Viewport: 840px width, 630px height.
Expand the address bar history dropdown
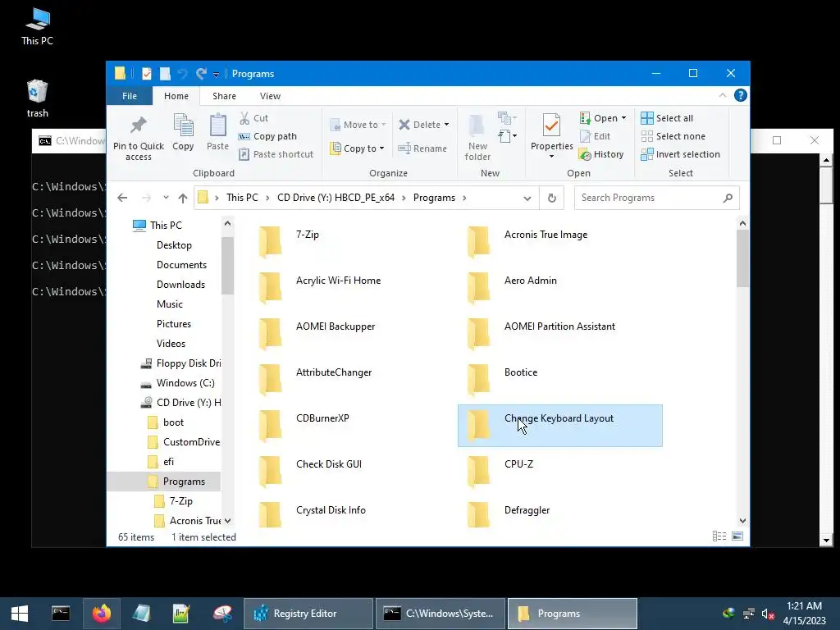coord(527,199)
